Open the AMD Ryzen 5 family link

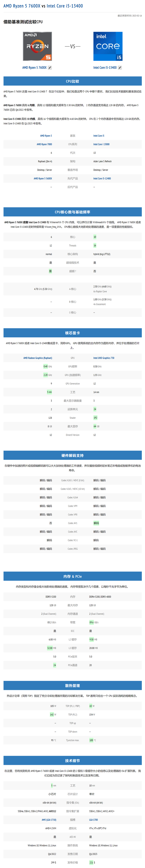(x=46, y=136)
